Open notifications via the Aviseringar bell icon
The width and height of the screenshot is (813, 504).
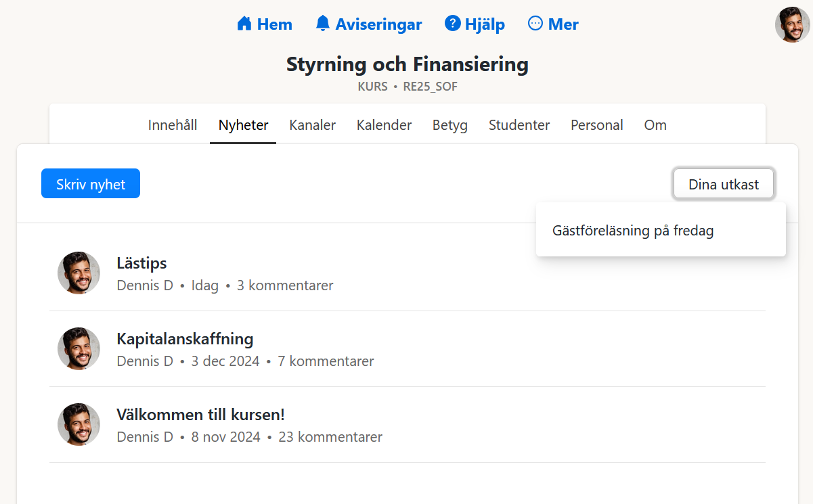(x=322, y=23)
